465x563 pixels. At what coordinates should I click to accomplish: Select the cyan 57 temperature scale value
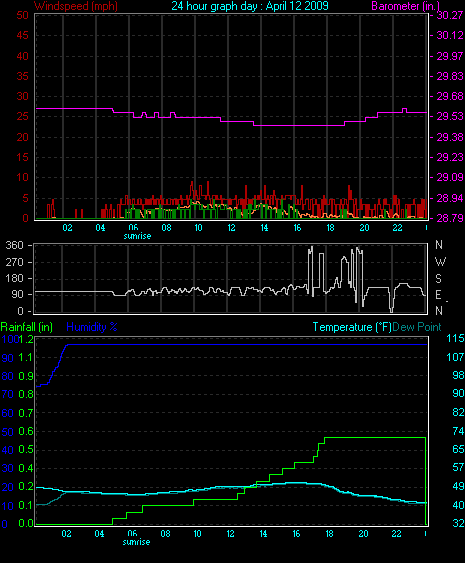pos(459,467)
